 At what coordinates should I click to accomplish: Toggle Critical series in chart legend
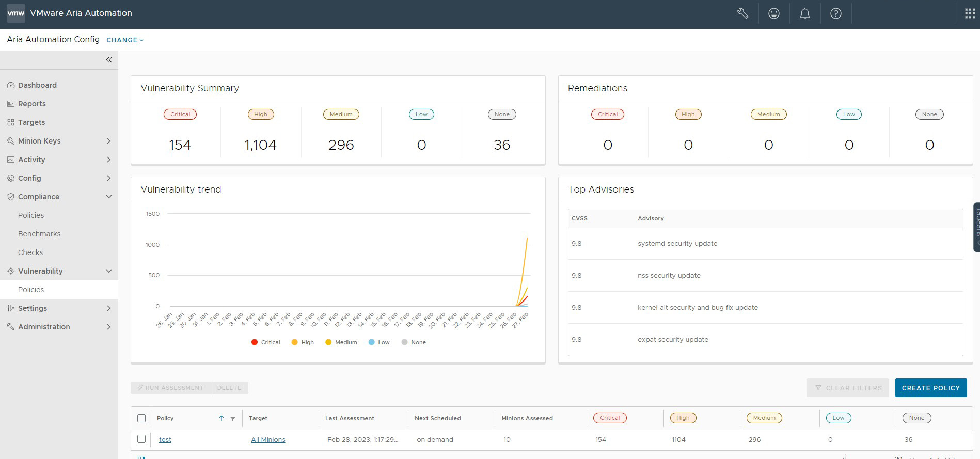[x=265, y=342]
